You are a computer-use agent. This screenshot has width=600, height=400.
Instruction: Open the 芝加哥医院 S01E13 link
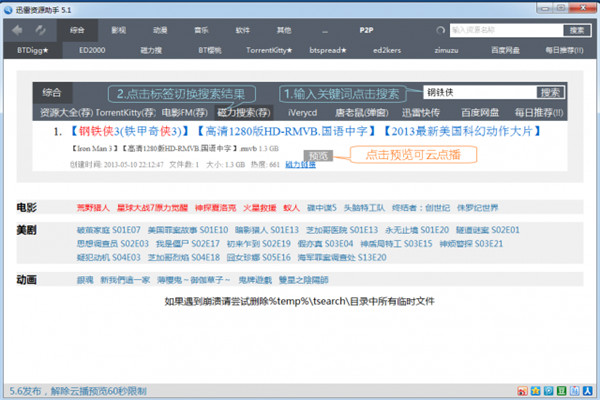[x=342, y=230]
